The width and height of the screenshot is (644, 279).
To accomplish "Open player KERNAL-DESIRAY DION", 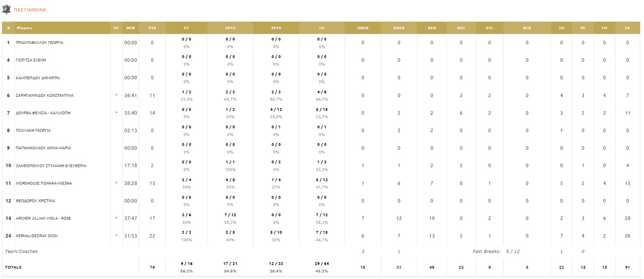I will 37,236.
